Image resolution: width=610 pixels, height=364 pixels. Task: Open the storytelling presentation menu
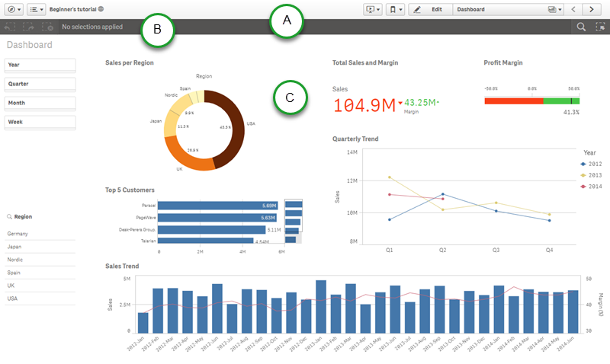tap(374, 9)
